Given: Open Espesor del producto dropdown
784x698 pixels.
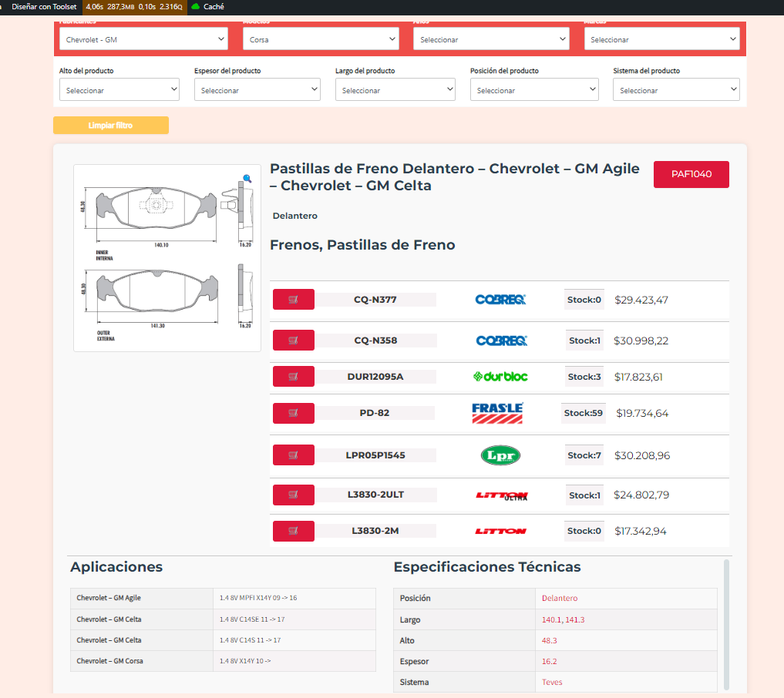Looking at the screenshot, I should (x=257, y=90).
